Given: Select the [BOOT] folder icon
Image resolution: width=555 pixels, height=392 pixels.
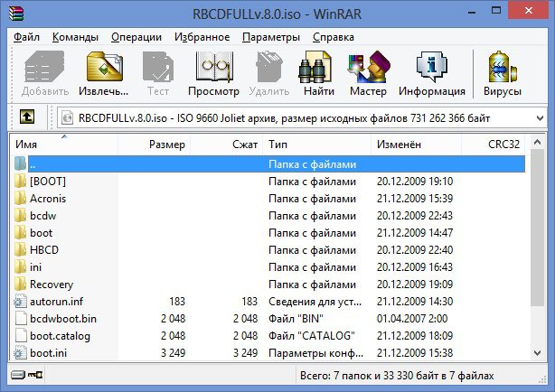Looking at the screenshot, I should click(21, 182).
